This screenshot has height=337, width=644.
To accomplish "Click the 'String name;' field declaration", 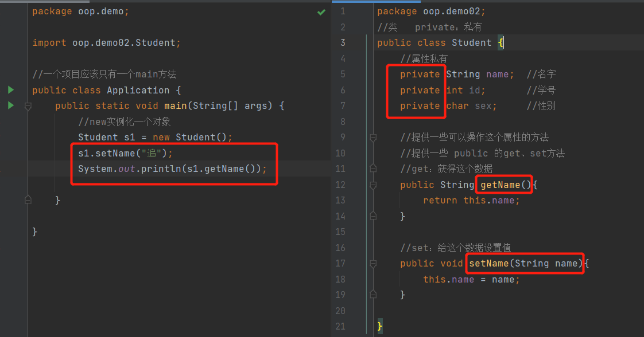I will (x=480, y=74).
